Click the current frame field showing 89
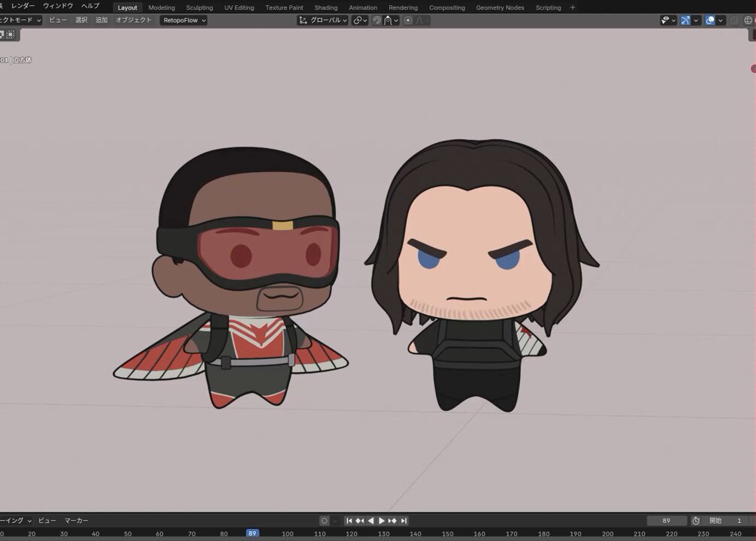Screen dimensions: 756x541 point(667,521)
